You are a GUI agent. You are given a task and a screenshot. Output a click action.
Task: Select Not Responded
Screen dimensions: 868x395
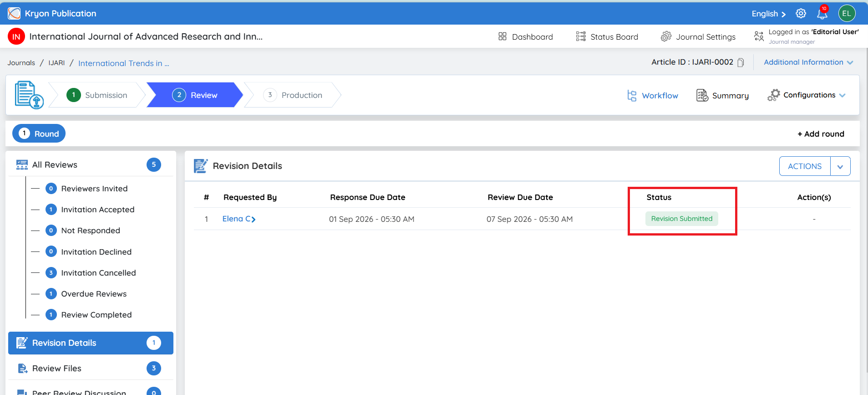[x=83, y=231]
